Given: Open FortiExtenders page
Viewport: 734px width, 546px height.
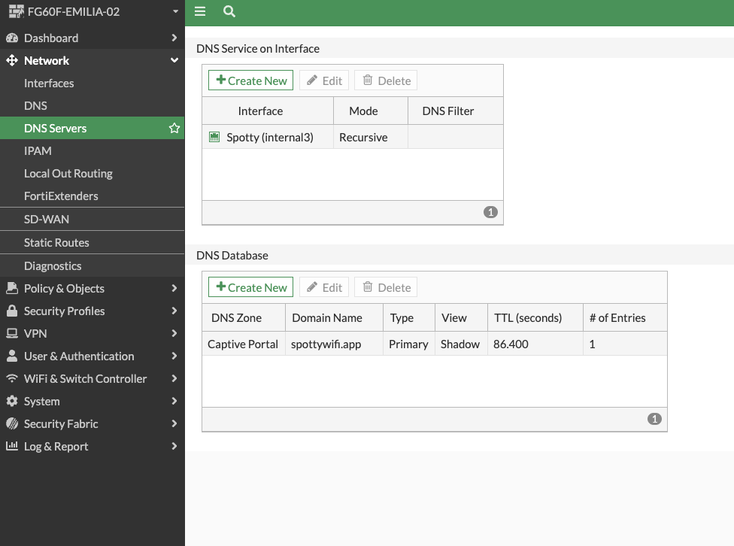Looking at the screenshot, I should (92, 196).
